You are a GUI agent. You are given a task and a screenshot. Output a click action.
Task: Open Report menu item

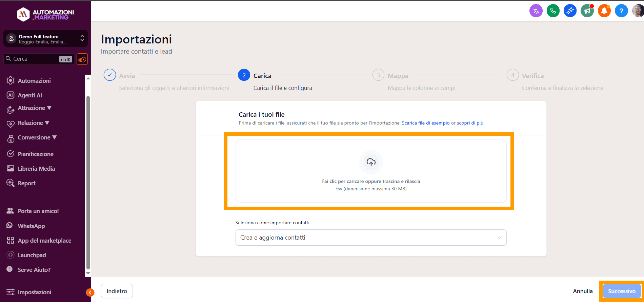click(26, 183)
